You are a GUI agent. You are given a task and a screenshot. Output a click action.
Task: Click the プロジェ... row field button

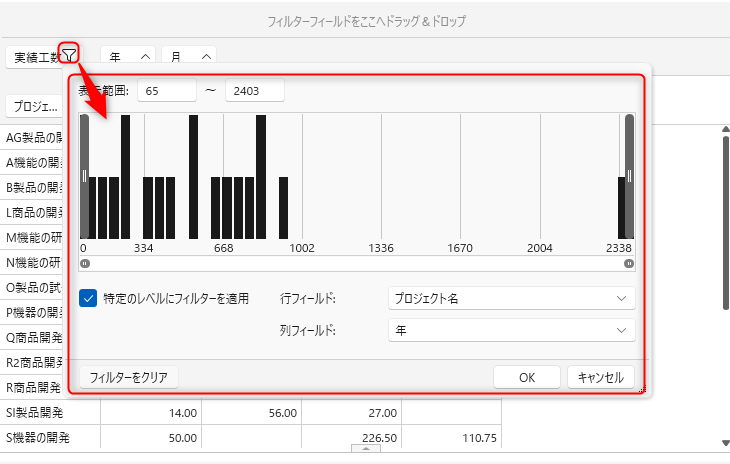34,105
